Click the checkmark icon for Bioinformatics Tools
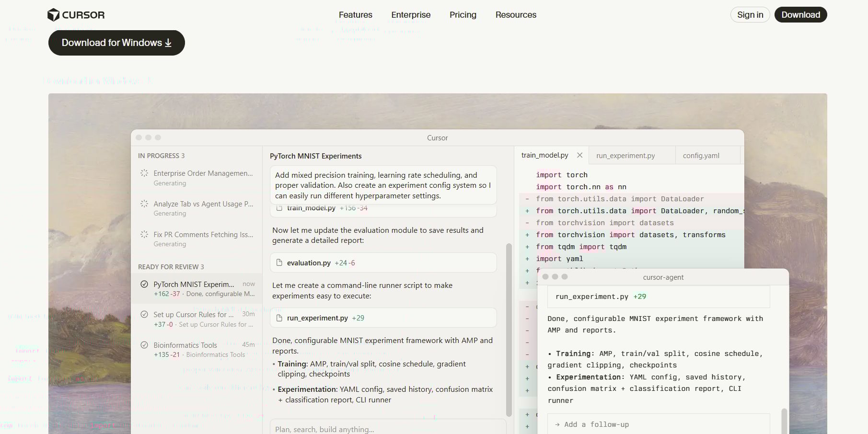Image resolution: width=868 pixels, height=434 pixels. click(144, 345)
